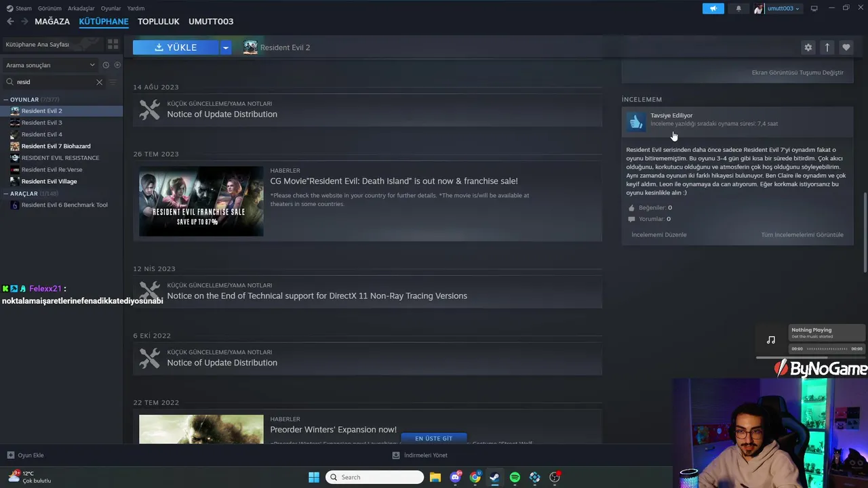Open Resident Evil Franchise Sale thumbnail
Screen dimensions: 868x488
201,201
